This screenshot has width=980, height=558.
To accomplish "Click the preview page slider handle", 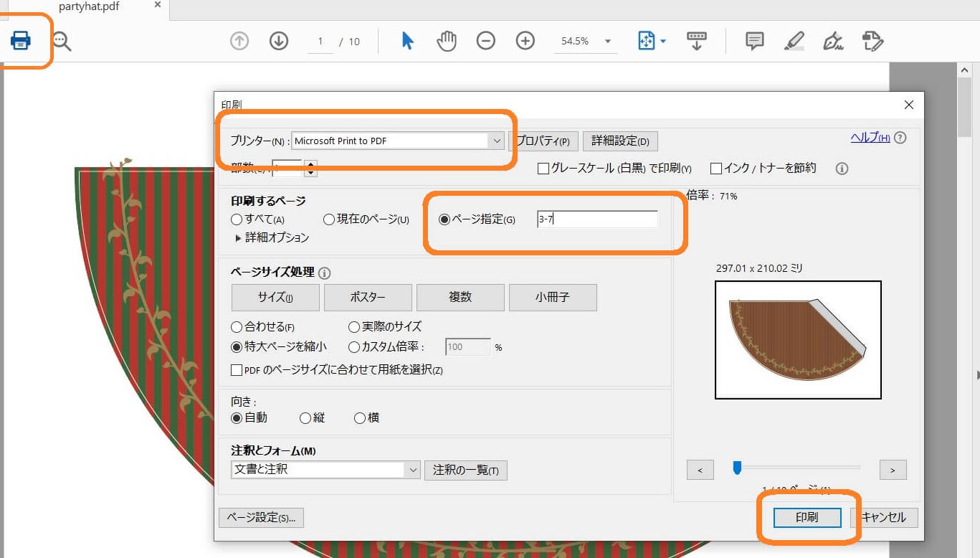I will pos(737,468).
